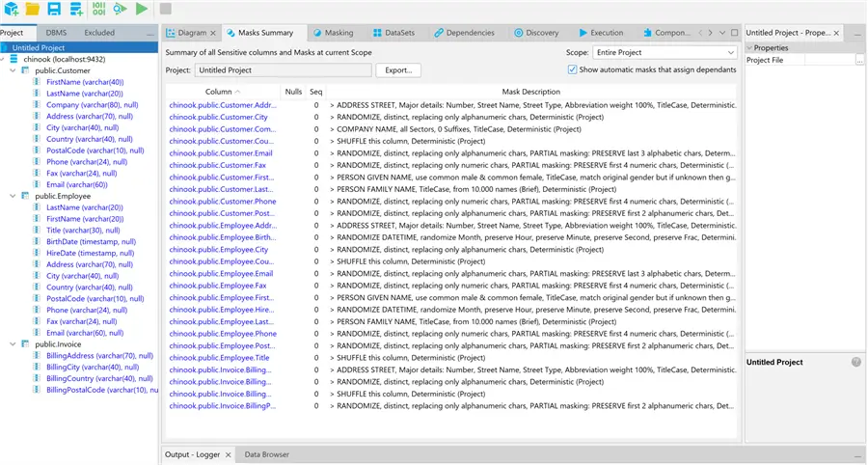Open the Execution tab
Image resolution: width=868 pixels, height=465 pixels.
(x=601, y=33)
